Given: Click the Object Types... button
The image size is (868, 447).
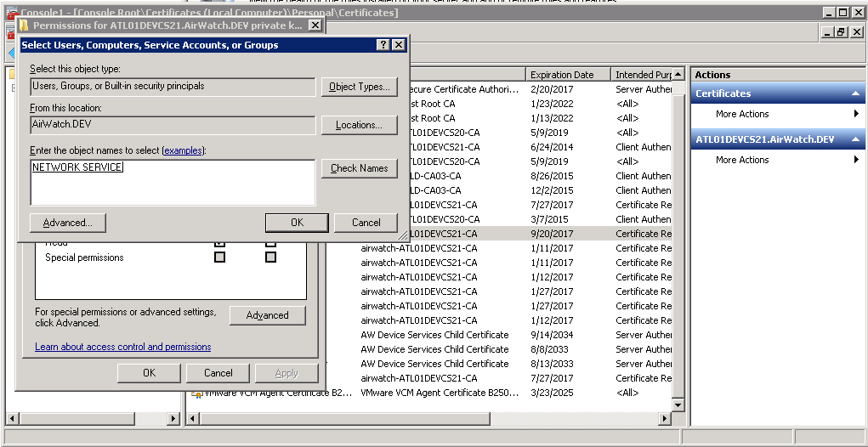Looking at the screenshot, I should tap(360, 87).
